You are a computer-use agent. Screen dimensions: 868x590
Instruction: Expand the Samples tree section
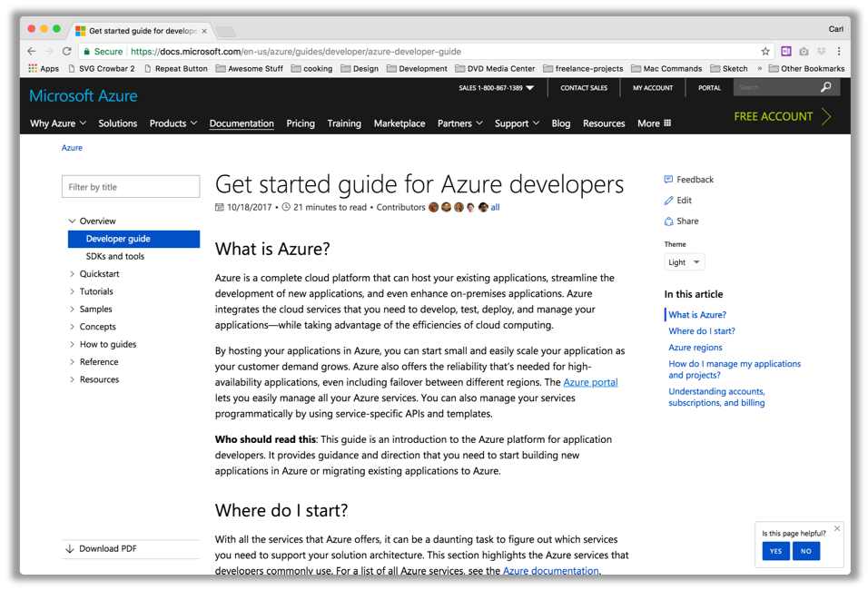click(x=72, y=310)
